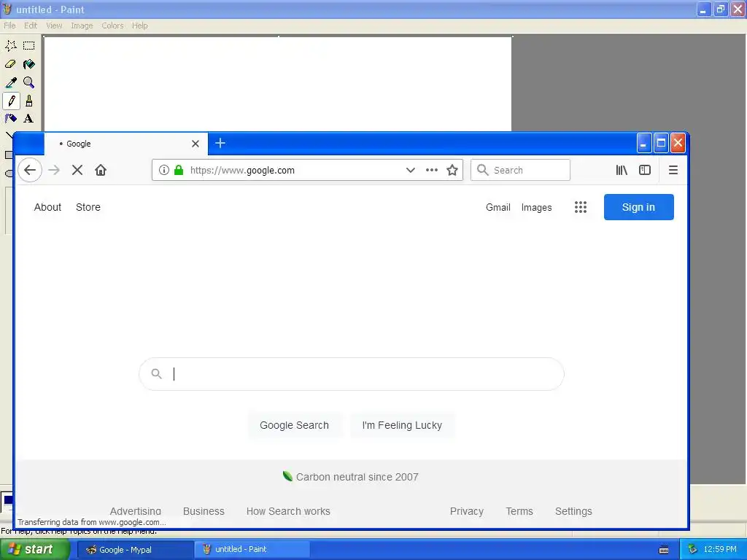The width and height of the screenshot is (747, 560).
Task: Open the Settings footer link
Action: point(573,511)
